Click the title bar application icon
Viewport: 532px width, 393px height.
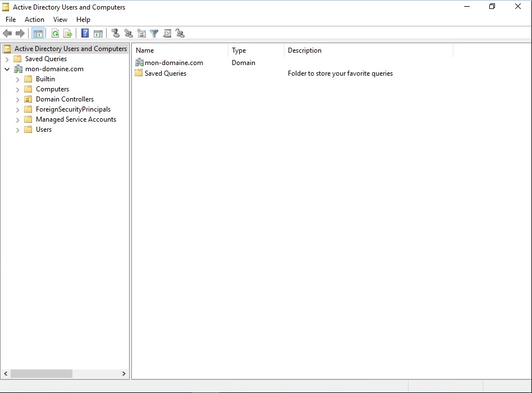click(6, 7)
